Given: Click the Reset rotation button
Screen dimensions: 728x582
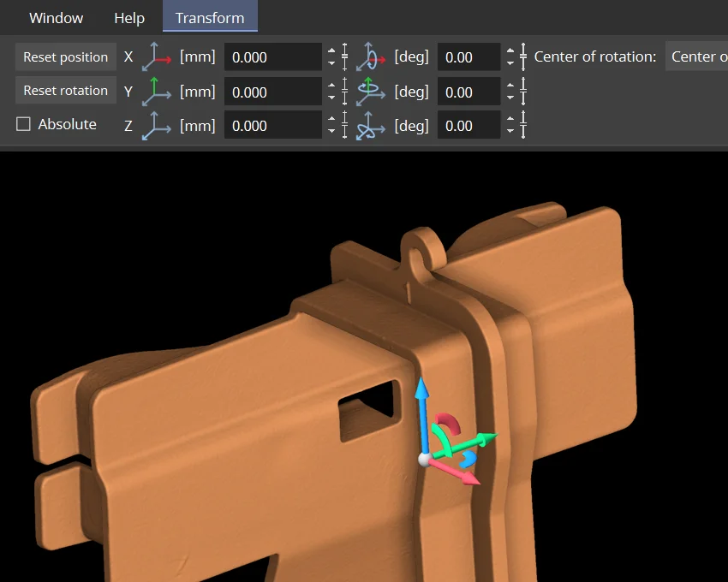Looking at the screenshot, I should [65, 90].
